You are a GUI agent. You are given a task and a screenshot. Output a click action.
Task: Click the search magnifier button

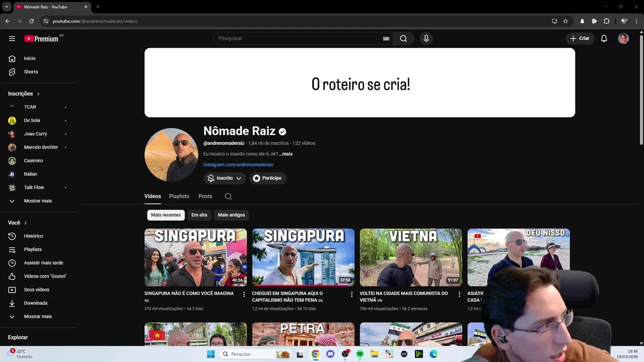click(404, 39)
